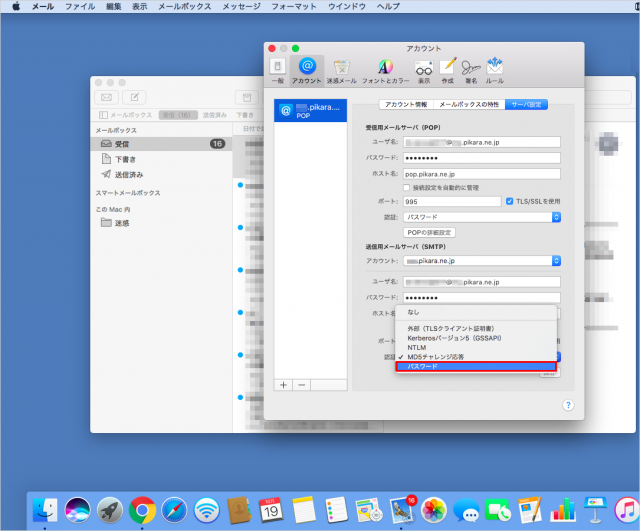Open Contacts book icon in Dock
The height and width of the screenshot is (531, 640).
[239, 510]
